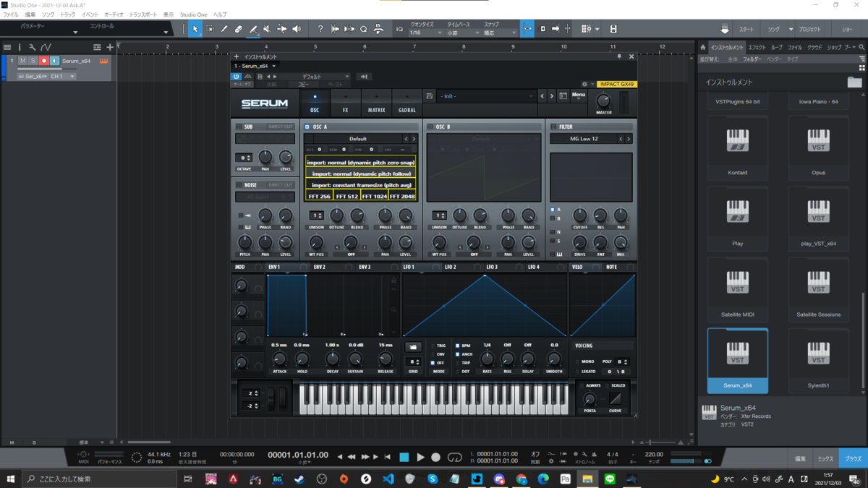This screenshot has height=488, width=868.
Task: Open the Studio One menu
Action: tap(193, 14)
